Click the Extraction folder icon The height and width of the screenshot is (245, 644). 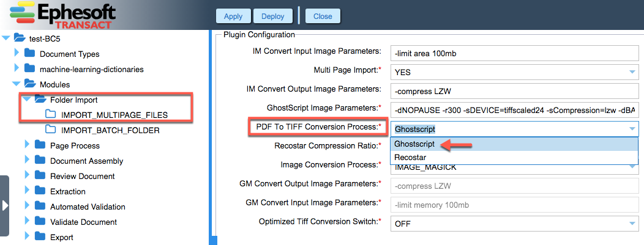click(40, 191)
